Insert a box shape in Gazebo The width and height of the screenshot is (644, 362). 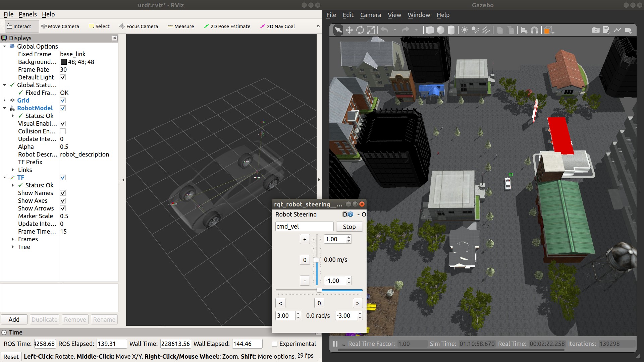pos(430,30)
